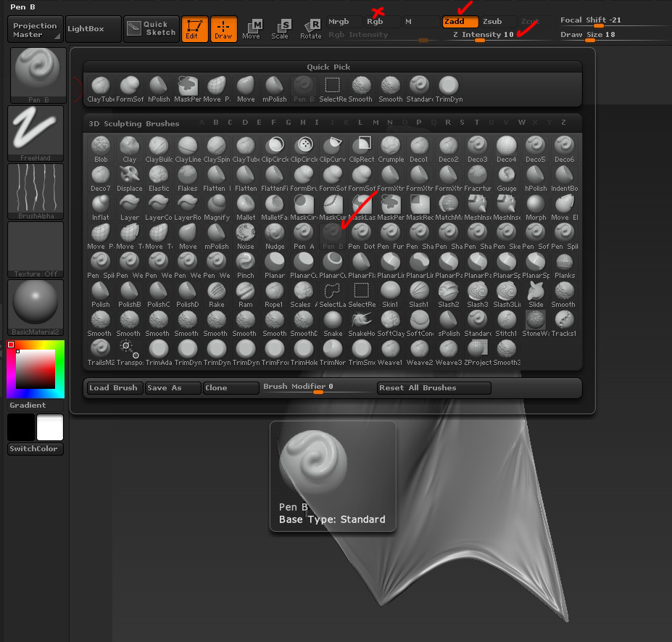This screenshot has width=672, height=642.
Task: Pick the Skin1 brush
Action: click(x=391, y=295)
